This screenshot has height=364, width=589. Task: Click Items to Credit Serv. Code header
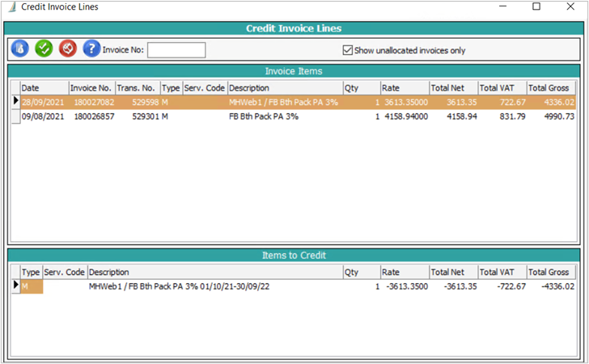coord(65,272)
